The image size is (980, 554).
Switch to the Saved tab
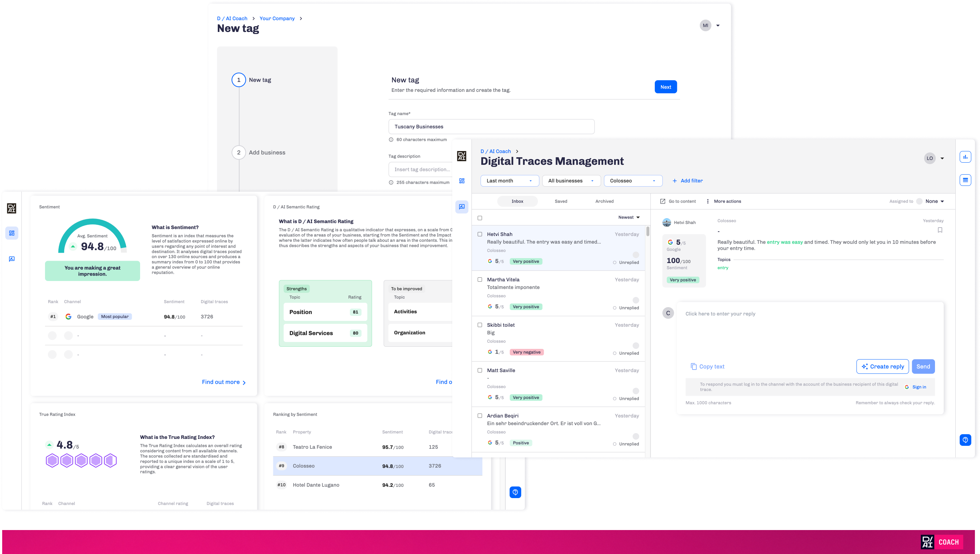[561, 201]
